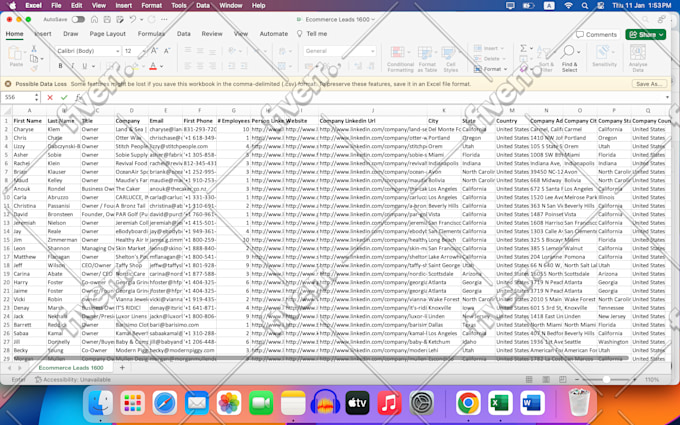Click the Save As... button in warning bar
The height and width of the screenshot is (425, 680).
[649, 84]
